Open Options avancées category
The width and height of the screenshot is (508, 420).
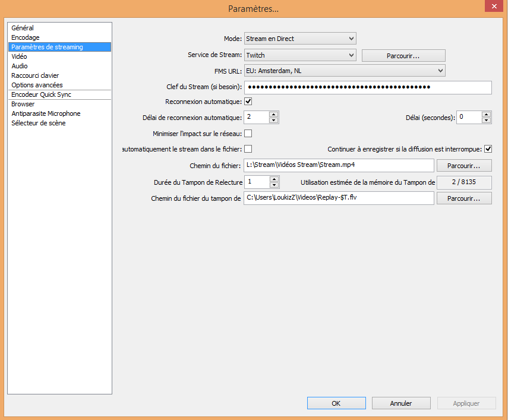[59, 85]
